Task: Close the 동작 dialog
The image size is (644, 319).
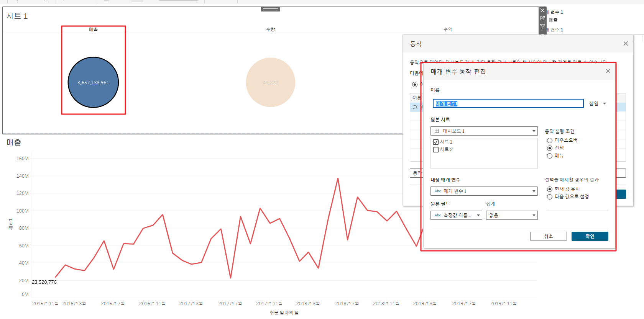Action: click(x=626, y=44)
